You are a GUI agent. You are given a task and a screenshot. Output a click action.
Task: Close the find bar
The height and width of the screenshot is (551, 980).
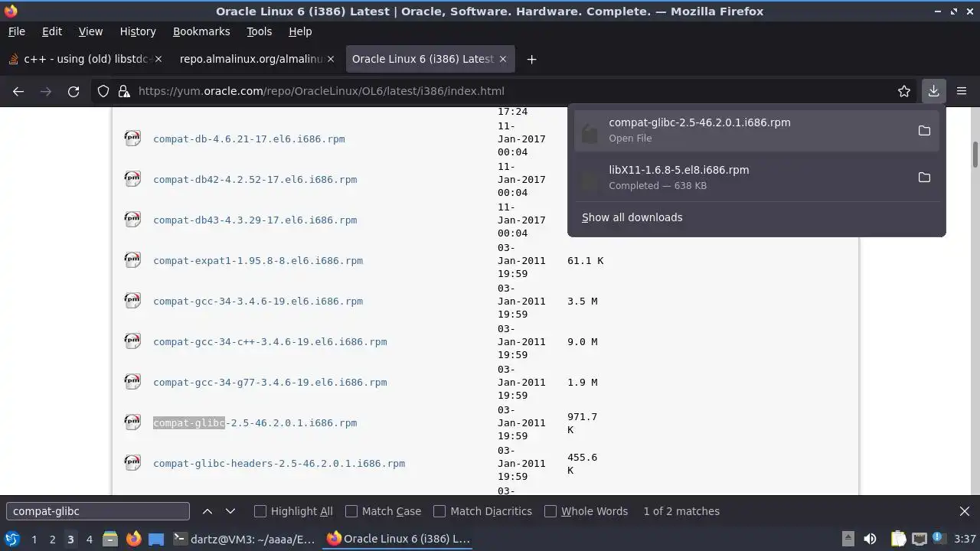[x=965, y=511]
